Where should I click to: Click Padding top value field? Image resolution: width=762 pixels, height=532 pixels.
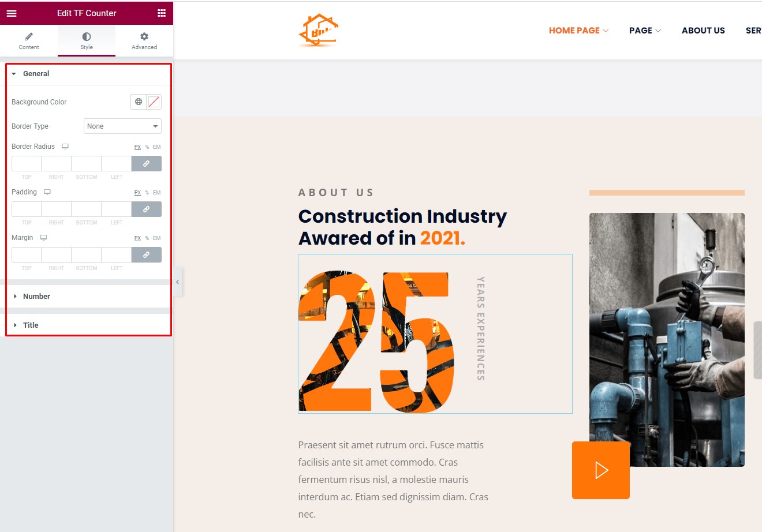click(27, 209)
